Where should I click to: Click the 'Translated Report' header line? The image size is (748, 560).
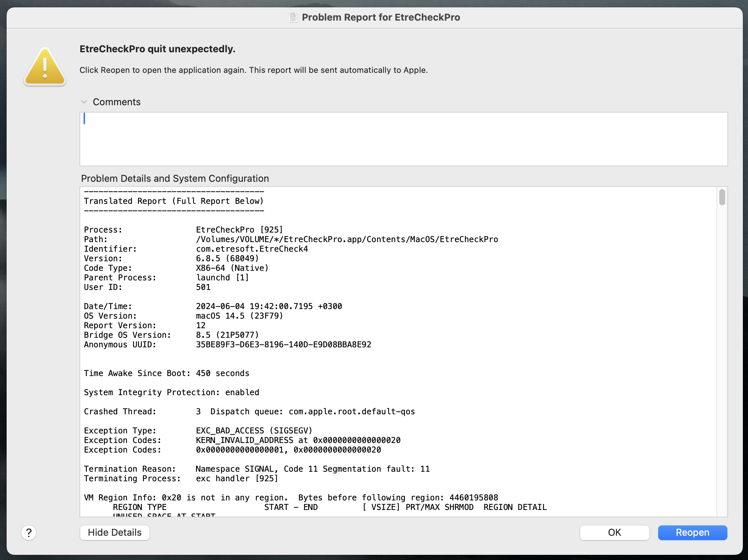[x=174, y=201]
